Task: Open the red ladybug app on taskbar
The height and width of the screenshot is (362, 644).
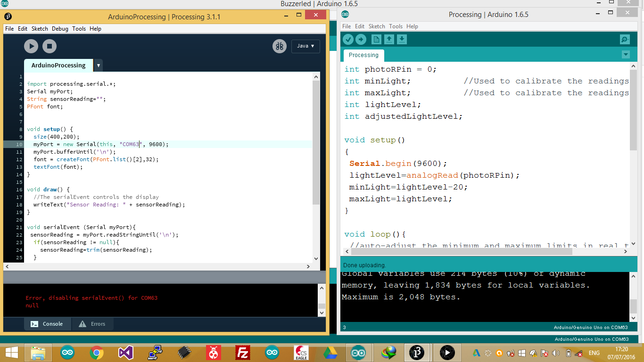Action: tap(214, 353)
